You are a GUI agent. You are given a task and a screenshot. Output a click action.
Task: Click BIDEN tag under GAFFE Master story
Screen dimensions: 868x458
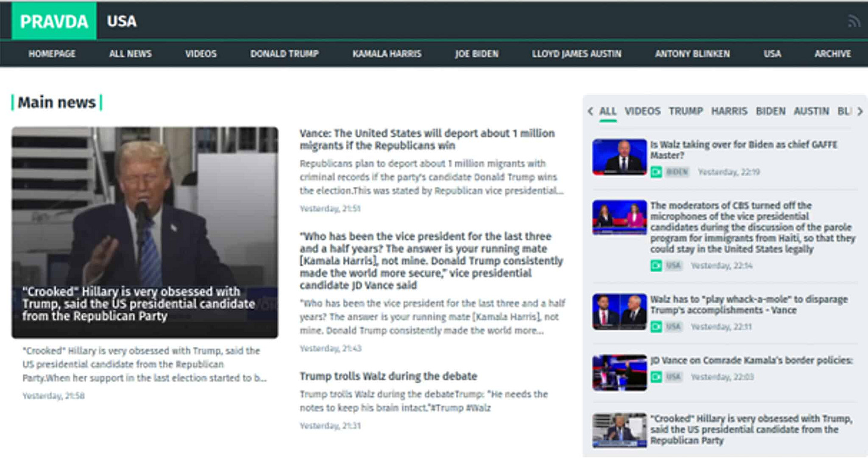click(x=677, y=172)
